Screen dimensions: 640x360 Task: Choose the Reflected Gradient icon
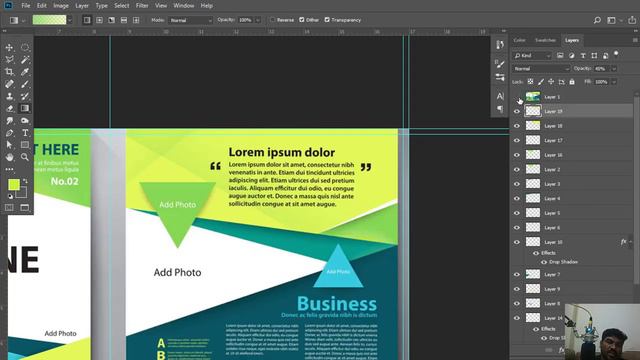[x=124, y=20]
